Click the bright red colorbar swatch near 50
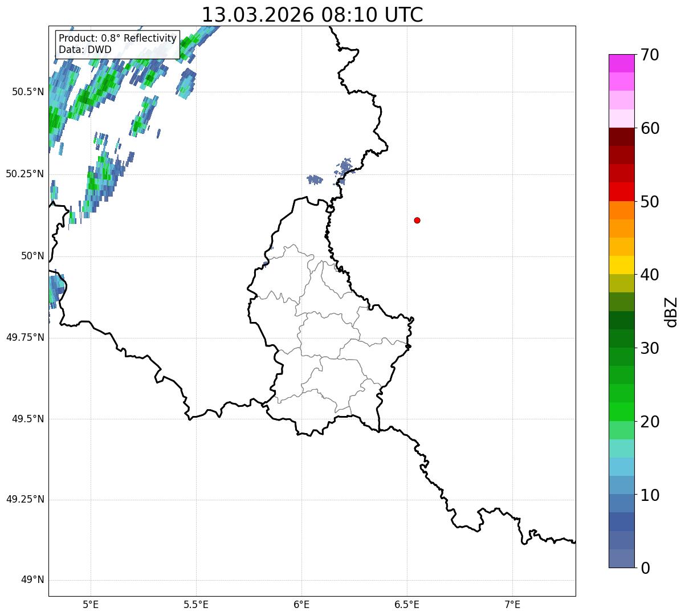The width and height of the screenshot is (685, 616). coord(622,191)
